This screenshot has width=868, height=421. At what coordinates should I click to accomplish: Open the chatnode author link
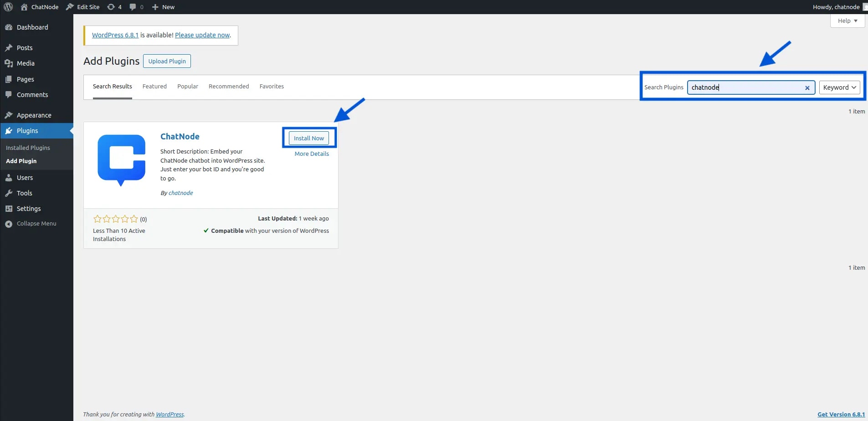tap(181, 193)
